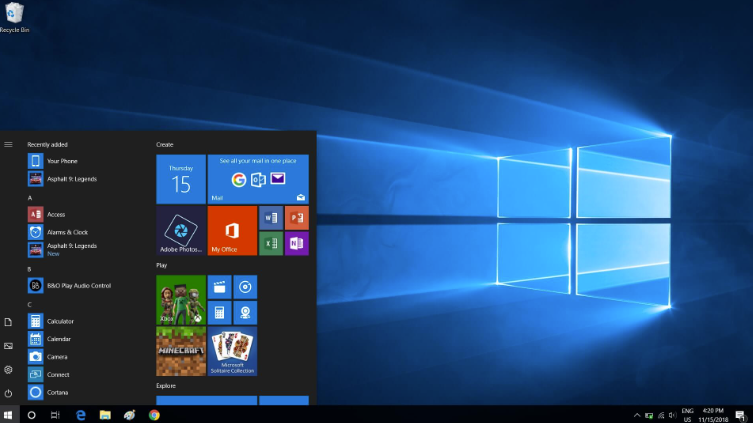Jump to letter A app group
Image resolution: width=753 pixels, height=423 pixels.
click(30, 198)
